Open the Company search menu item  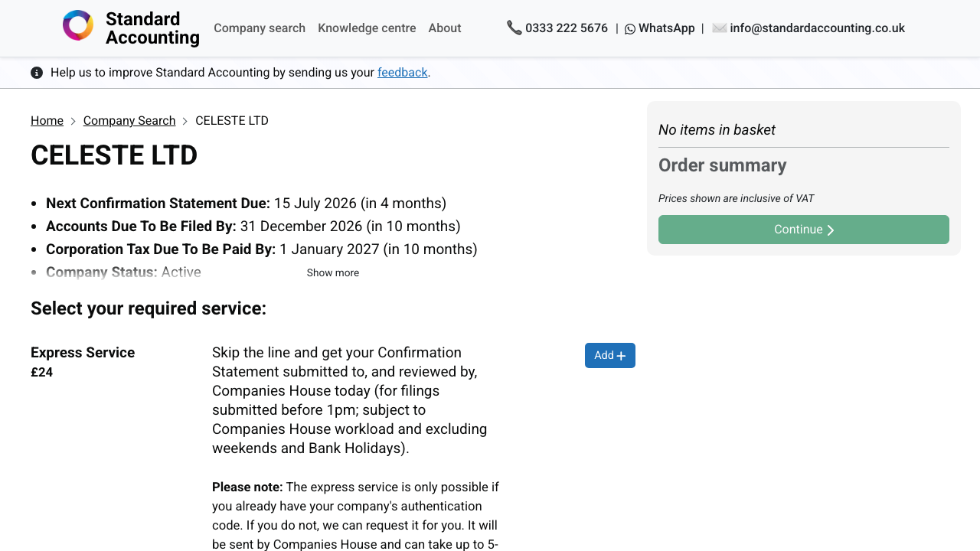pos(260,28)
